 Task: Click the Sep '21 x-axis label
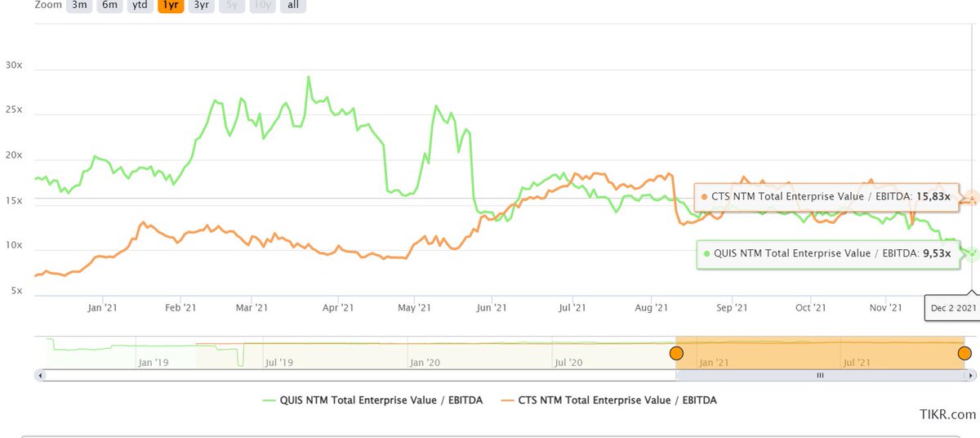pyautogui.click(x=732, y=307)
